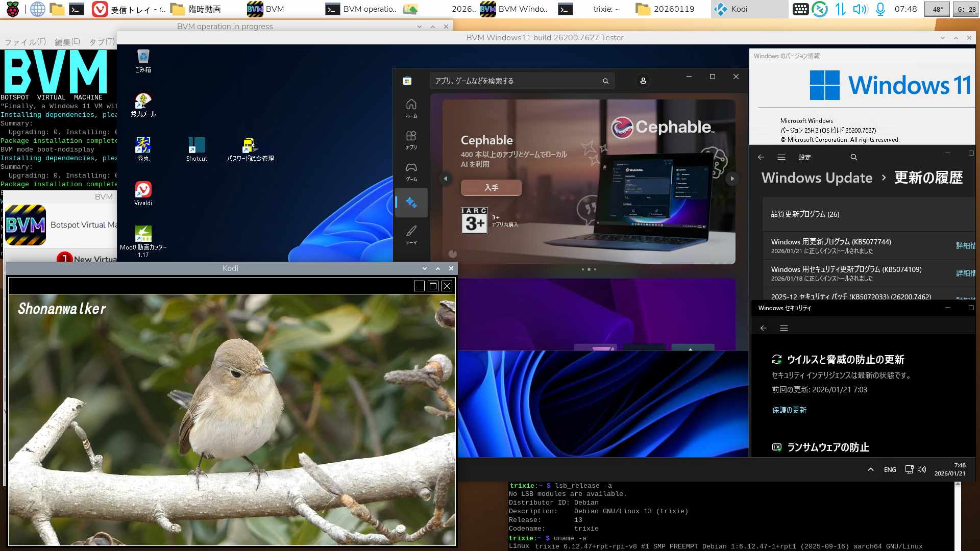
Task: Click the speaker volume icon in panel
Action: 860,9
